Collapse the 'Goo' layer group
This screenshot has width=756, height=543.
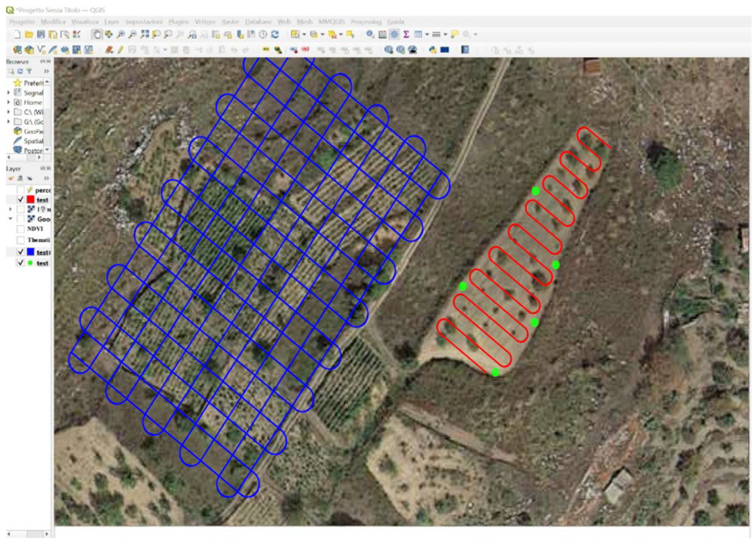pos(10,218)
